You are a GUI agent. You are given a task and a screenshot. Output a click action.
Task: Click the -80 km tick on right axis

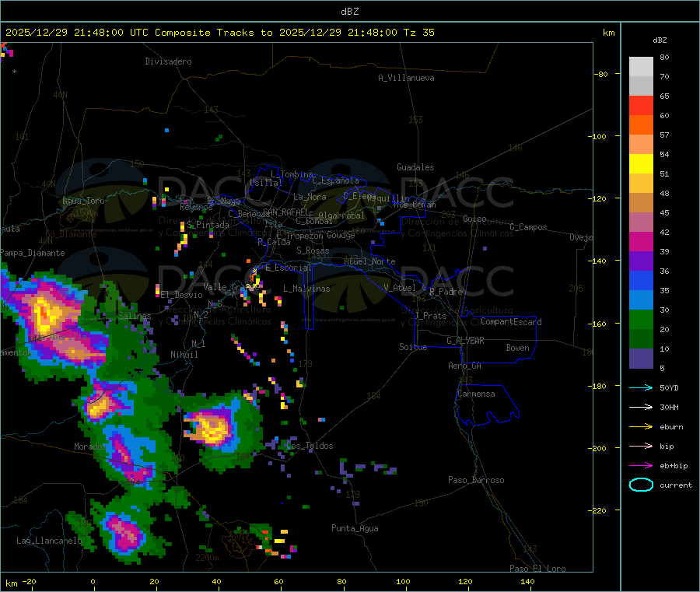[601, 74]
